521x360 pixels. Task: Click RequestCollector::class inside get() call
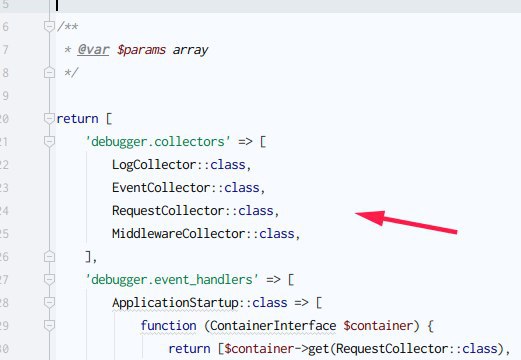(x=417, y=349)
